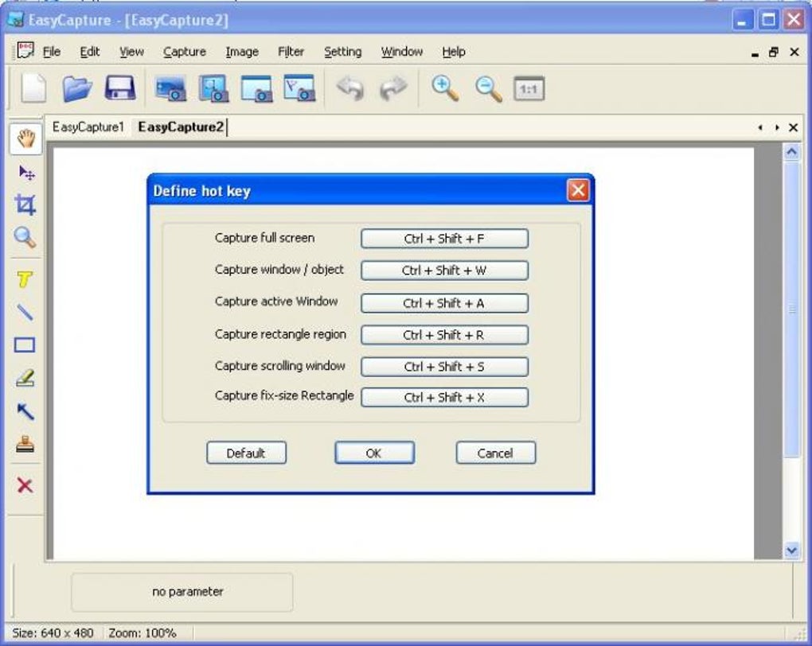Screen dimensions: 812x646
Task: Click the vertical scrollbar thumb
Action: tap(791, 309)
